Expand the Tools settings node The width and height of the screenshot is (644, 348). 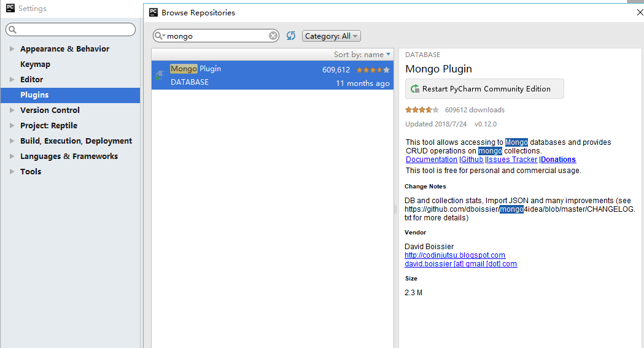[x=12, y=171]
